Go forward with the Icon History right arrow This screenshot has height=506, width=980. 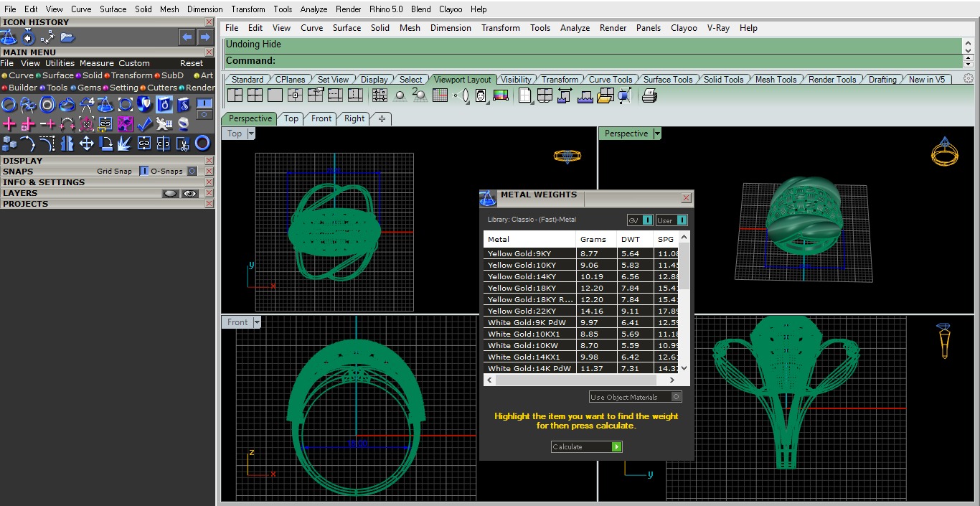(205, 36)
